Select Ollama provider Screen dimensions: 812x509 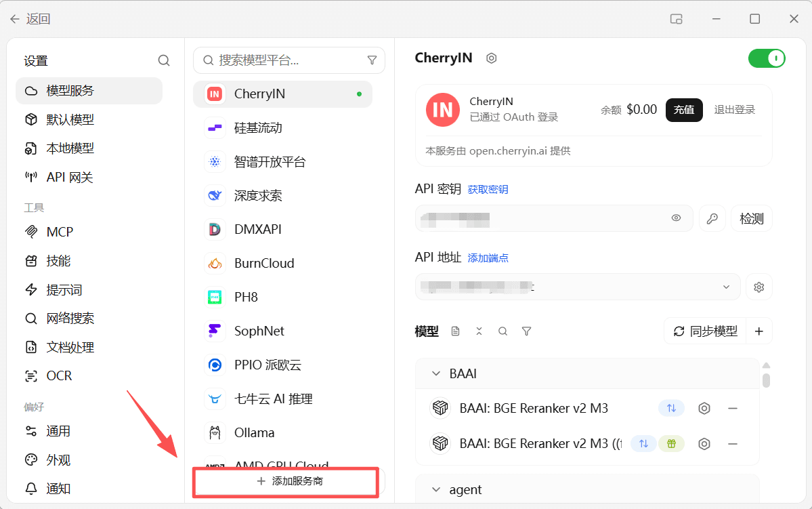click(283, 432)
